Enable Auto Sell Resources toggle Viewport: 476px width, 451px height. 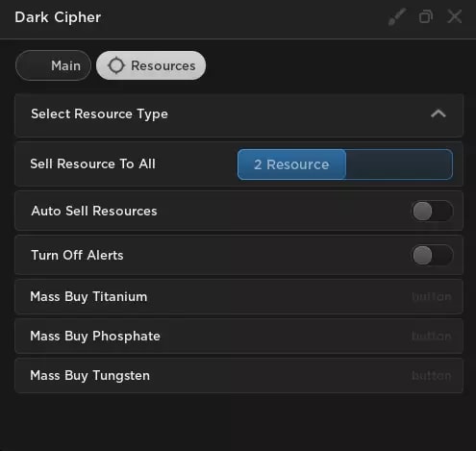coord(432,212)
